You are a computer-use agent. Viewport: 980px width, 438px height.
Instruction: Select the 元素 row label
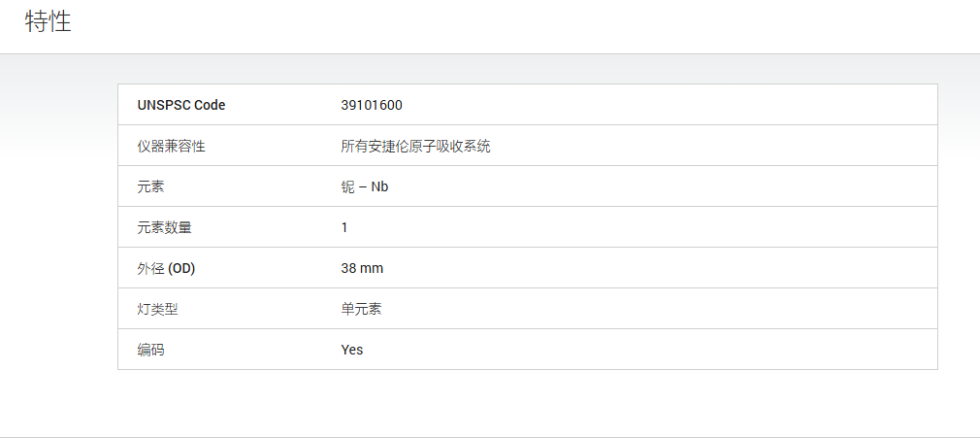click(x=150, y=187)
